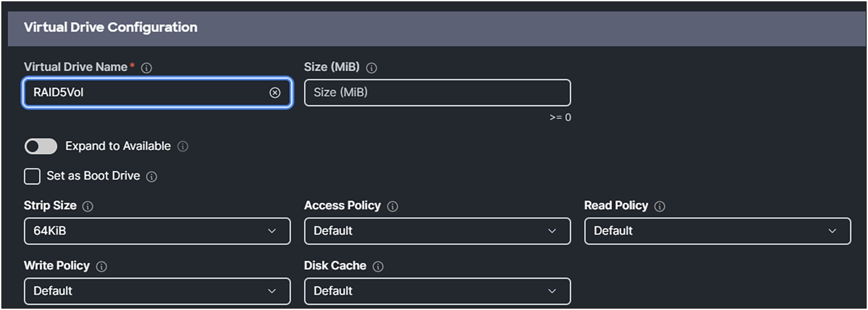The image size is (868, 310).
Task: Open the Virtual Drive Name info tooltip
Action: pos(147,68)
